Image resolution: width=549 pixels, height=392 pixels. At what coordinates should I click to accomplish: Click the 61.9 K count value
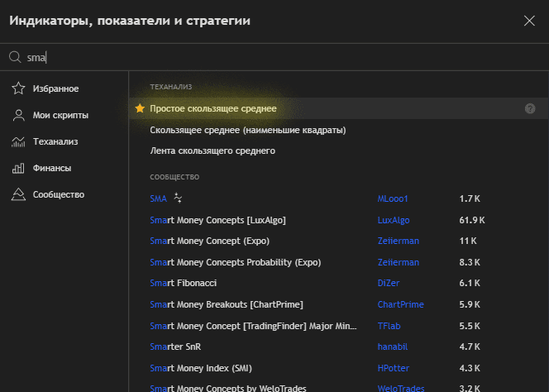point(472,220)
